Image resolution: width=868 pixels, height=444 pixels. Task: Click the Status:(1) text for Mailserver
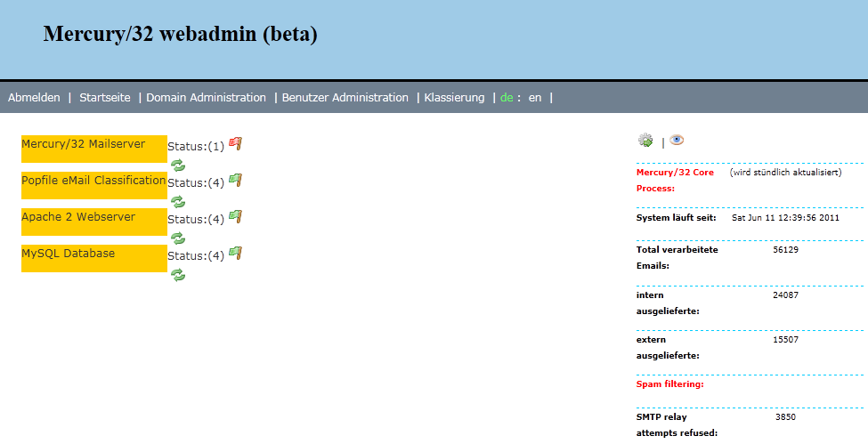[196, 146]
